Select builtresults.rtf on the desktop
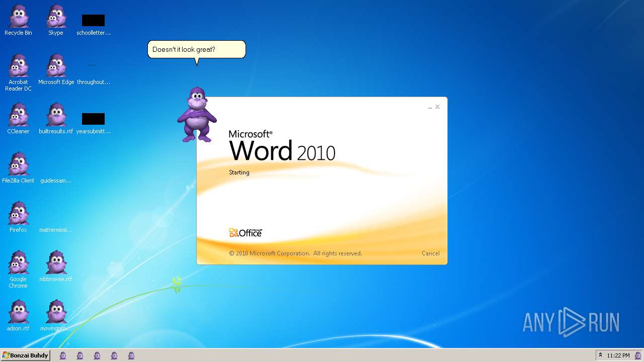644x362 pixels. pos(56,119)
